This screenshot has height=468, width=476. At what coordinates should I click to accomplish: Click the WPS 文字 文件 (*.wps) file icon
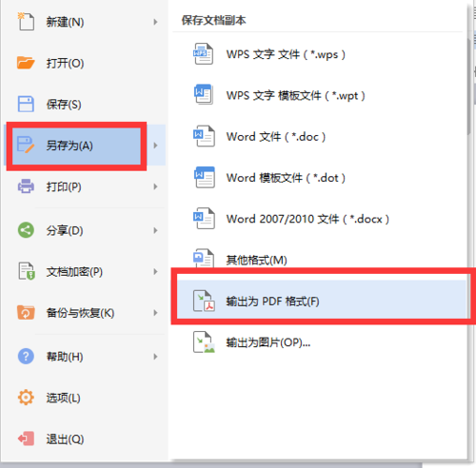204,53
